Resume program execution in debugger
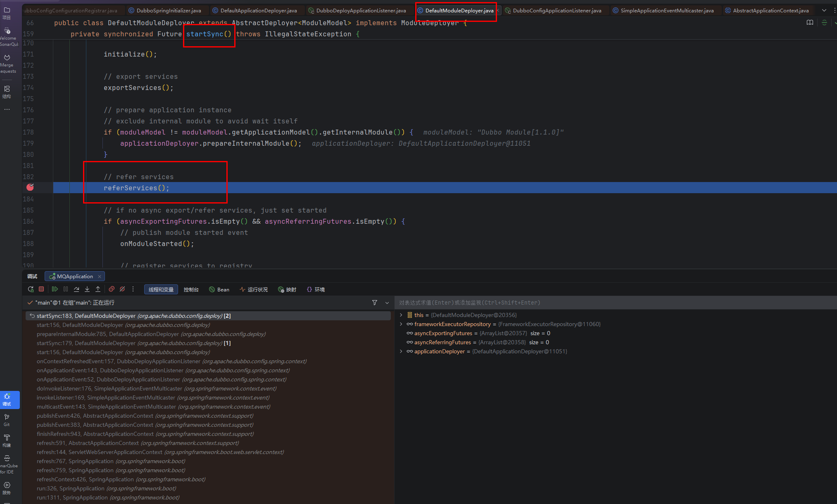 55,289
